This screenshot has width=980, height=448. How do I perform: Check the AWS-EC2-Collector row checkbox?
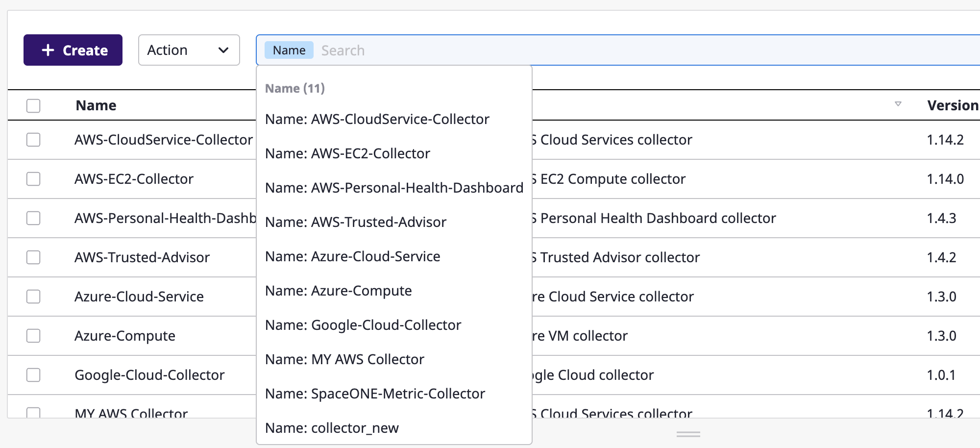coord(33,179)
